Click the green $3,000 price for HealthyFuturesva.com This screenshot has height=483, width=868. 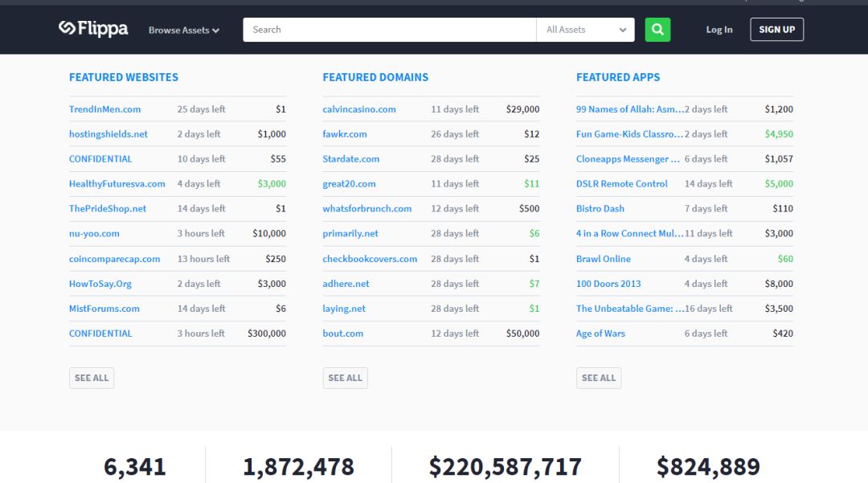[272, 184]
